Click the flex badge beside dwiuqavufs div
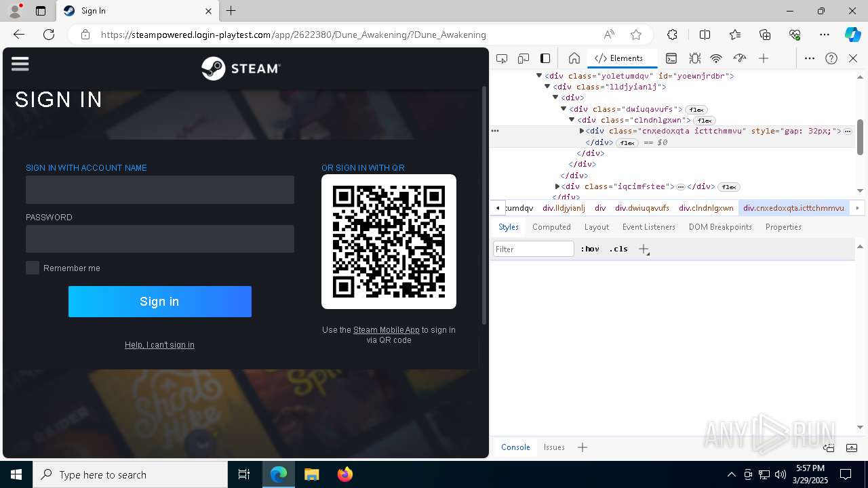Image resolution: width=868 pixels, height=488 pixels. pos(696,109)
